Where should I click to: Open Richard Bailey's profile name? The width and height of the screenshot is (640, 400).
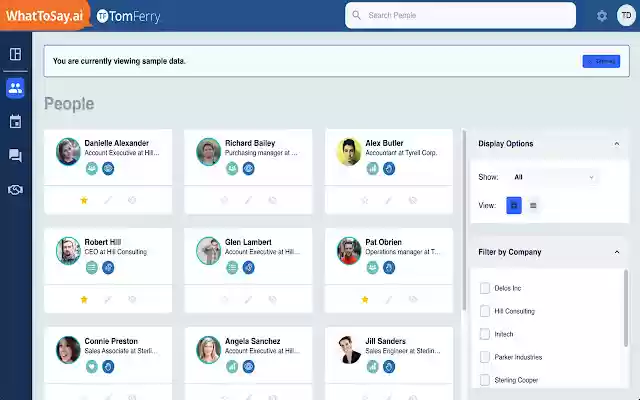click(x=250, y=143)
